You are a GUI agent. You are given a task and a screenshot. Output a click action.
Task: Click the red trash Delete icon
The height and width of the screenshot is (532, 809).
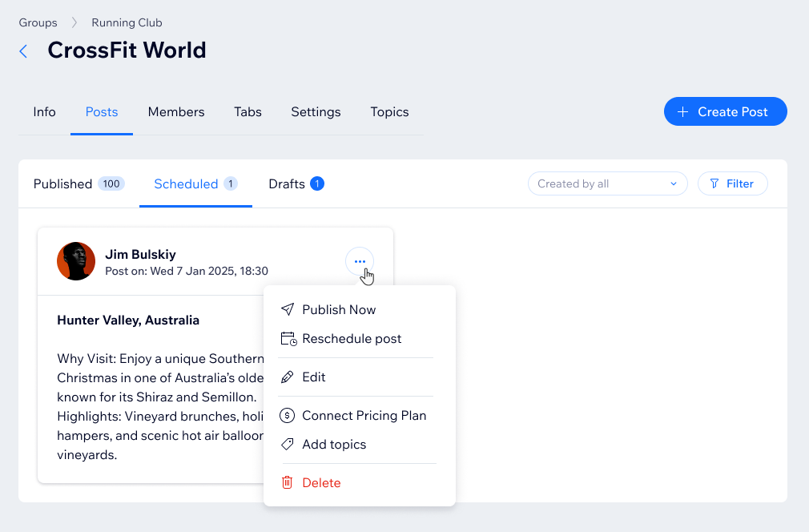click(x=288, y=483)
